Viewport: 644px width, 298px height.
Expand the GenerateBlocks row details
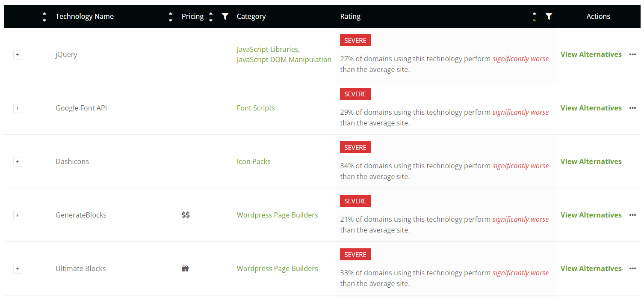(18, 215)
